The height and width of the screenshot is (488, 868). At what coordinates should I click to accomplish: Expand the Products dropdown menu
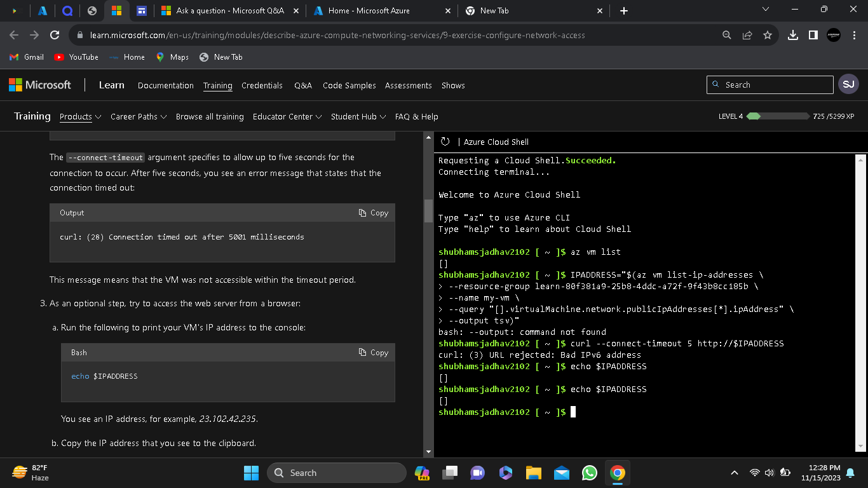coord(80,116)
